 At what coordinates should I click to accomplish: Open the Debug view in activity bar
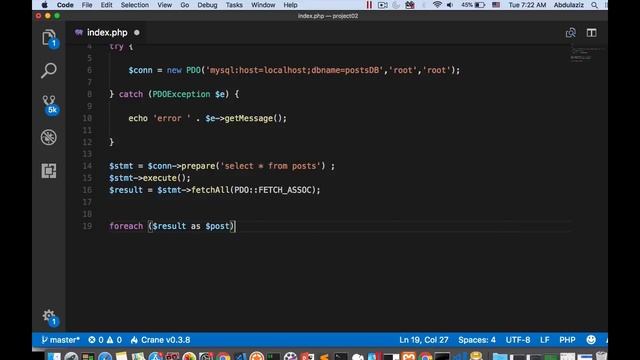click(49, 137)
